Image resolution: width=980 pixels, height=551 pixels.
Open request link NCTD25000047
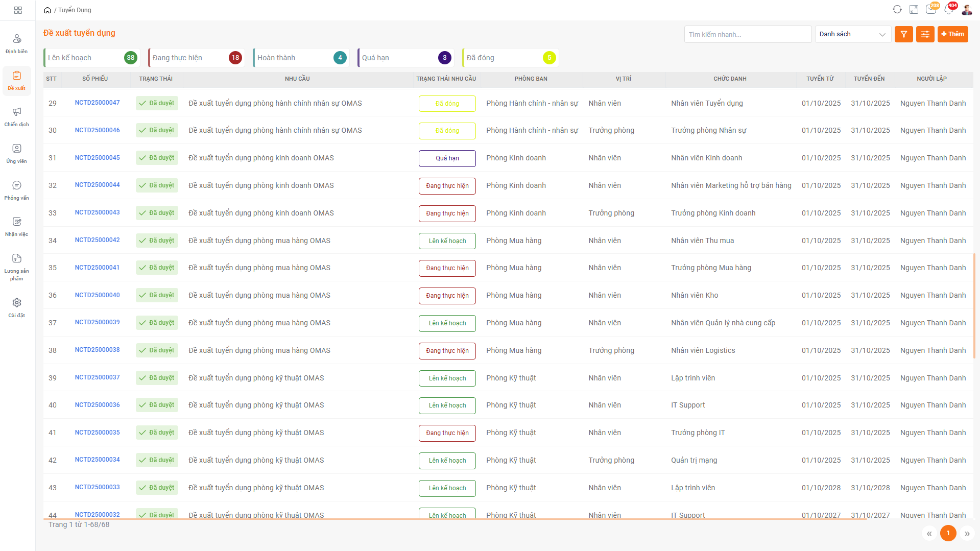97,103
